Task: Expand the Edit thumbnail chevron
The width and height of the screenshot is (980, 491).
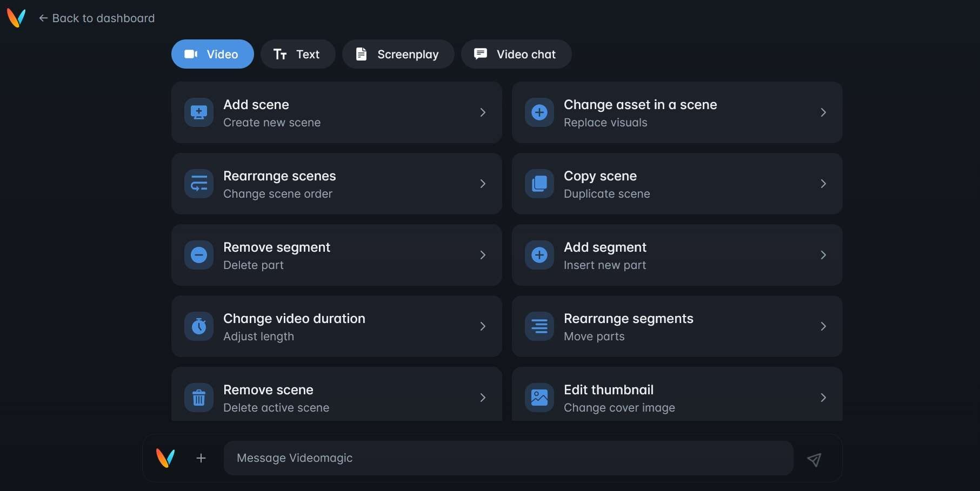Action: 823,398
